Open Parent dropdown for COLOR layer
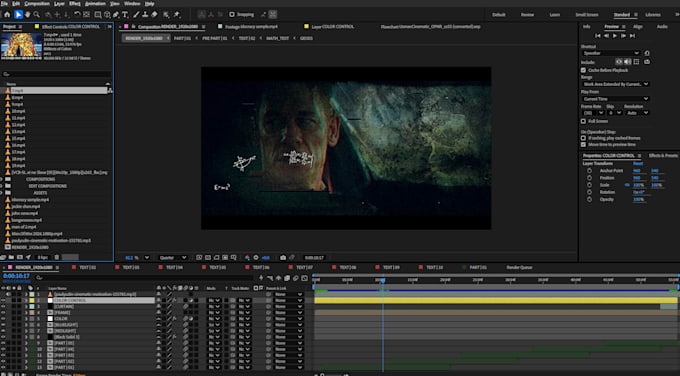 pos(288,318)
